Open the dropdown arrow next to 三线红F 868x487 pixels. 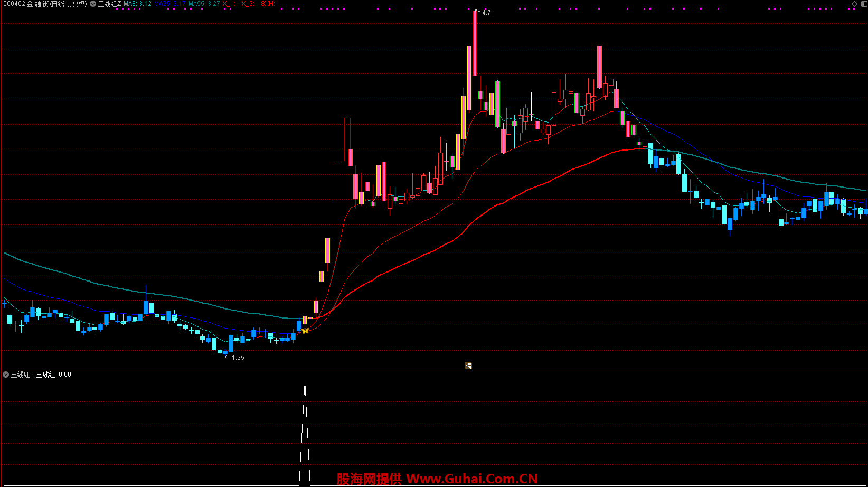coord(6,374)
